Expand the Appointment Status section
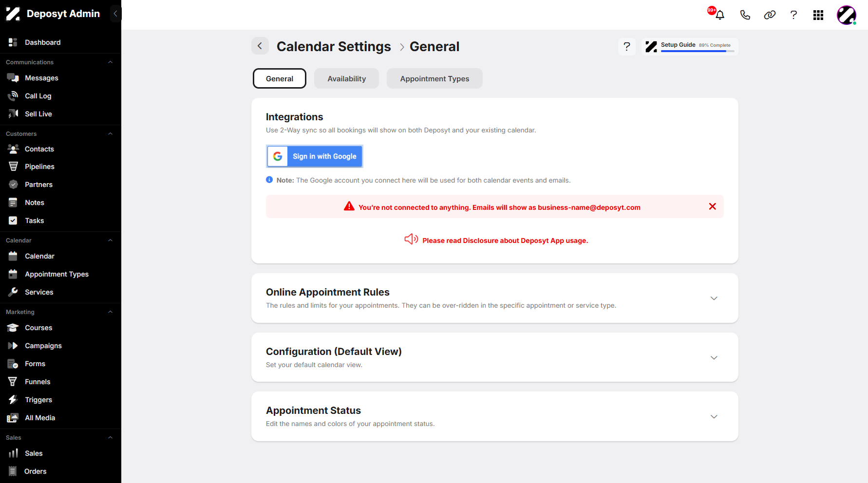The image size is (868, 483). [x=714, y=416]
